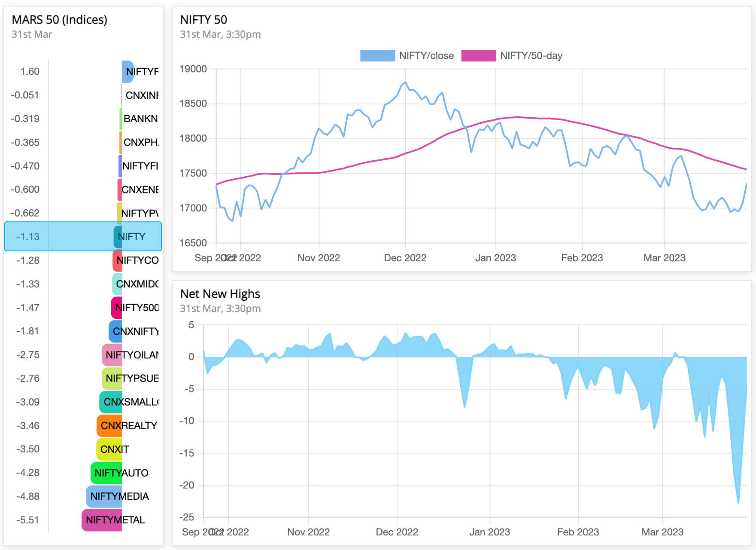Toggle the NIFTY/close legend swatch
Viewport: 756px width, 550px height.
[377, 56]
